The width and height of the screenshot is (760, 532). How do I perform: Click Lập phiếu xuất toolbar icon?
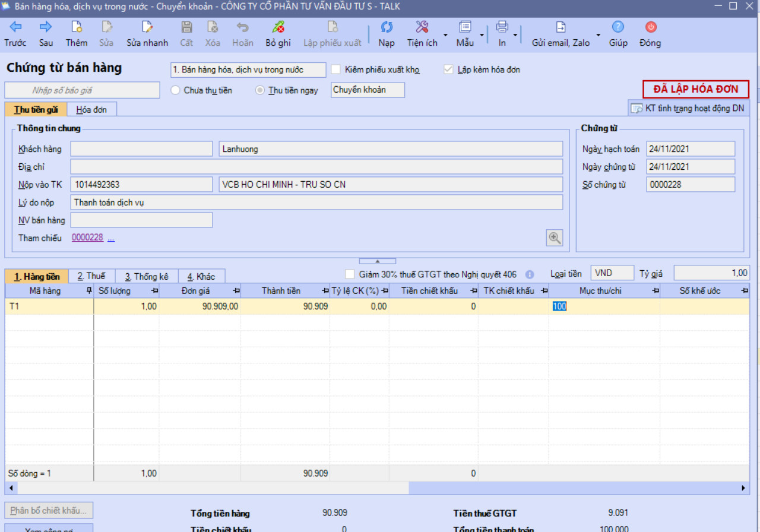pos(332,27)
